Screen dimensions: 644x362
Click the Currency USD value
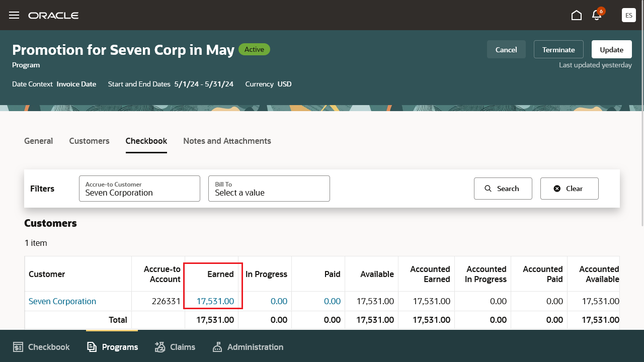click(285, 84)
